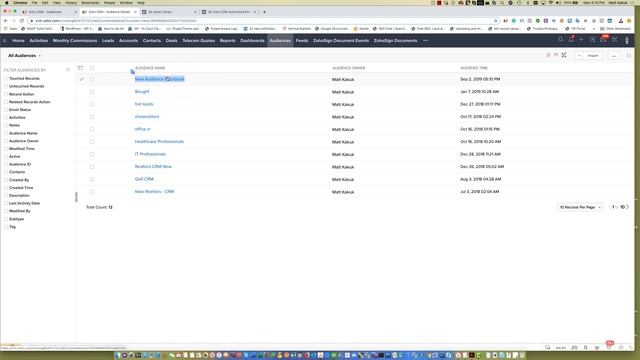
Task: Open the ZohoSign Documents tab
Action: (x=395, y=40)
